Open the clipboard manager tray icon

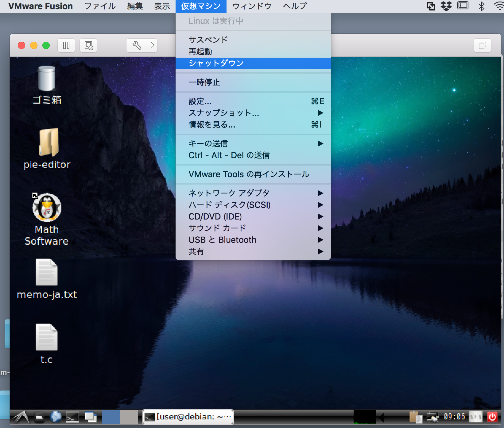[416, 417]
